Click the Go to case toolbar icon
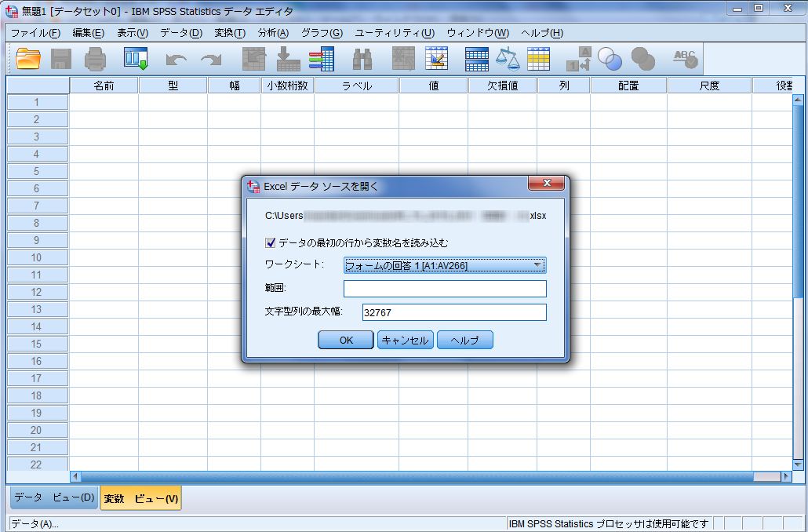 click(254, 59)
